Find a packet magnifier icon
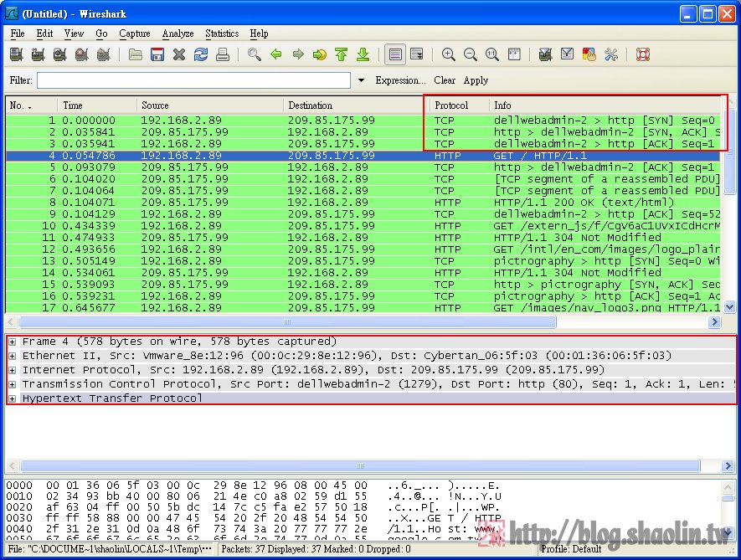Screen dimensions: 741x560 pyautogui.click(x=255, y=54)
